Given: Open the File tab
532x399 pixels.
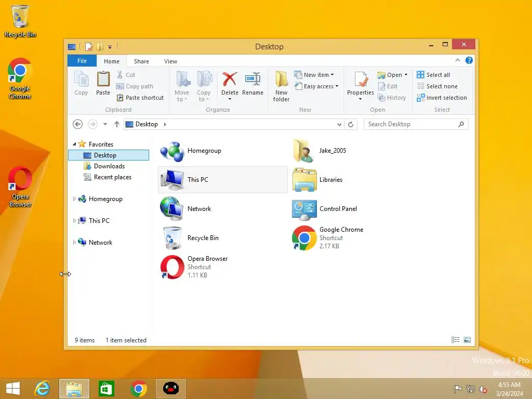Looking at the screenshot, I should (x=82, y=61).
